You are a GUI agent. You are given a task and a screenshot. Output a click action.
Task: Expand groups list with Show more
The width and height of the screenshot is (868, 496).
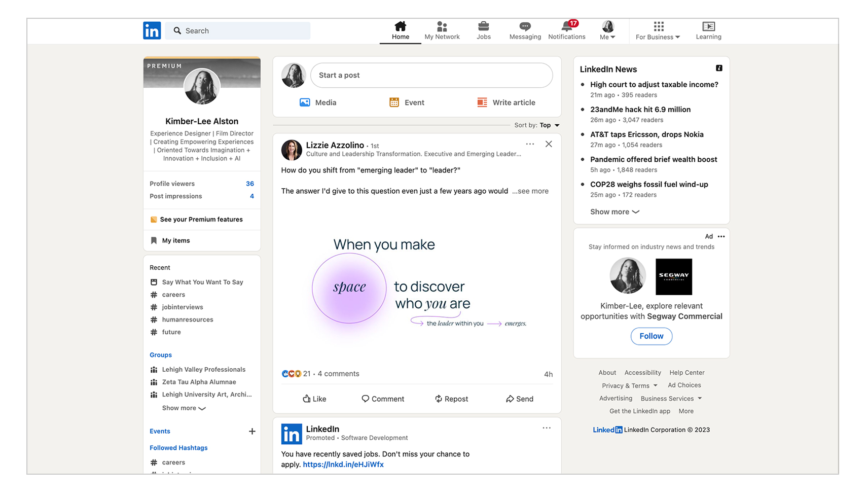[x=184, y=408]
